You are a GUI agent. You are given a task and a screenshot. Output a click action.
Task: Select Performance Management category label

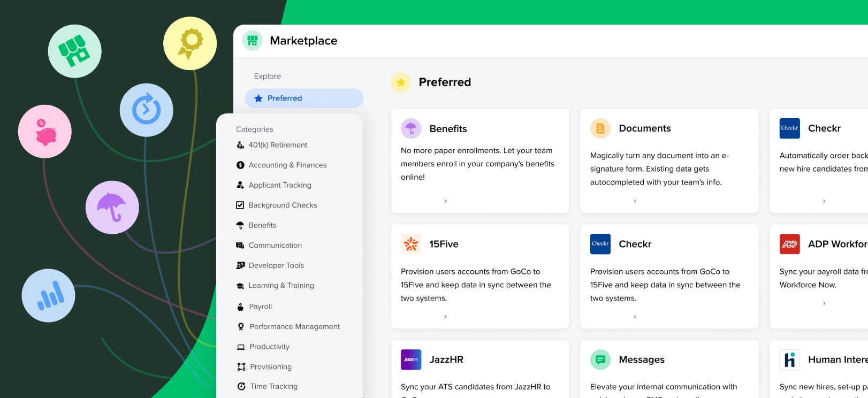295,327
